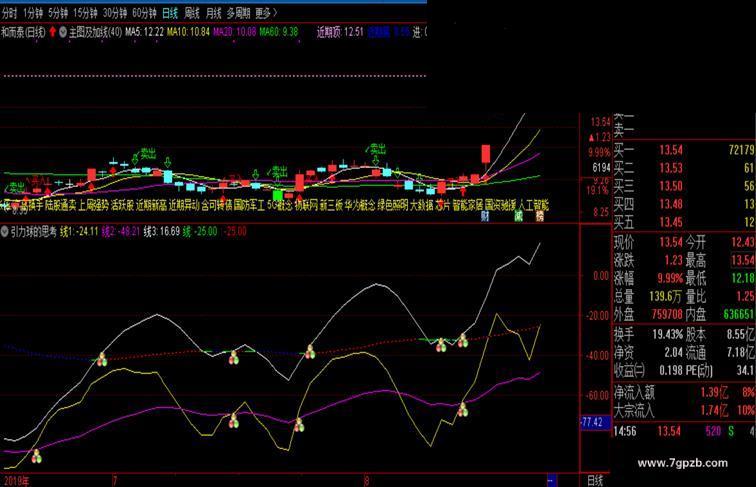756x487 pixels.
Task: Click the 净流入额 1.39亿 row
Action: pyautogui.click(x=684, y=393)
